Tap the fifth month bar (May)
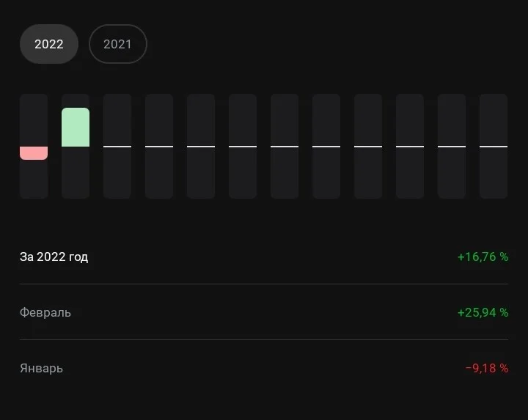 coord(201,146)
